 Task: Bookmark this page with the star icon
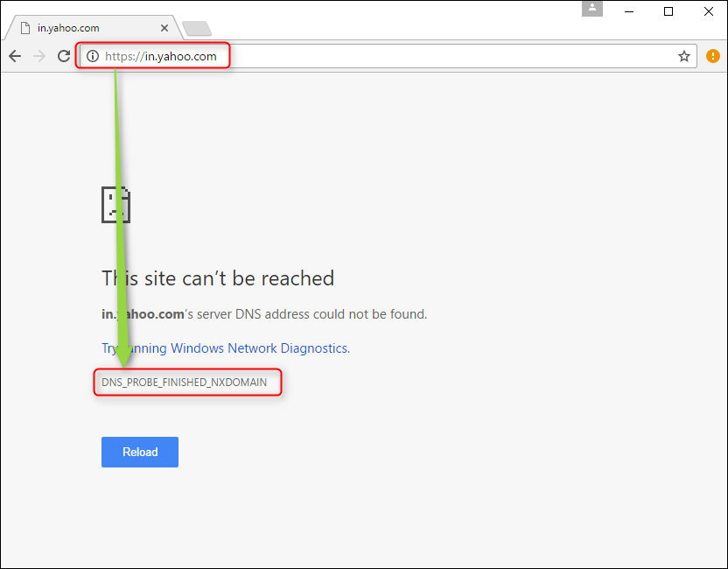coord(684,56)
